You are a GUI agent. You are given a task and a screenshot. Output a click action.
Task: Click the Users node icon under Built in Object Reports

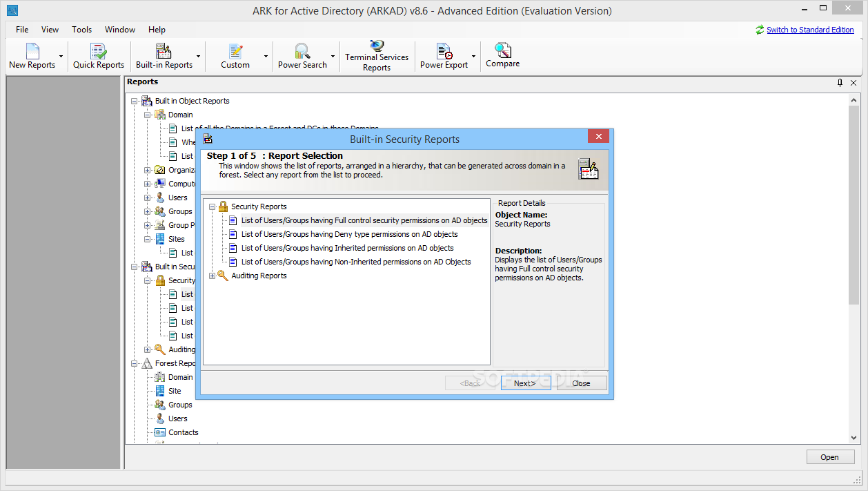(x=160, y=198)
